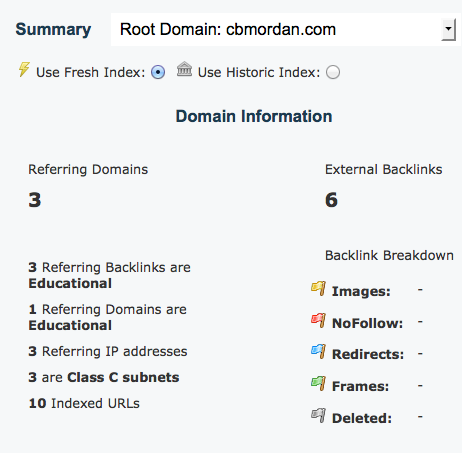Click the lightning bolt Fresh Index icon
This screenshot has width=462, height=453.
24,69
